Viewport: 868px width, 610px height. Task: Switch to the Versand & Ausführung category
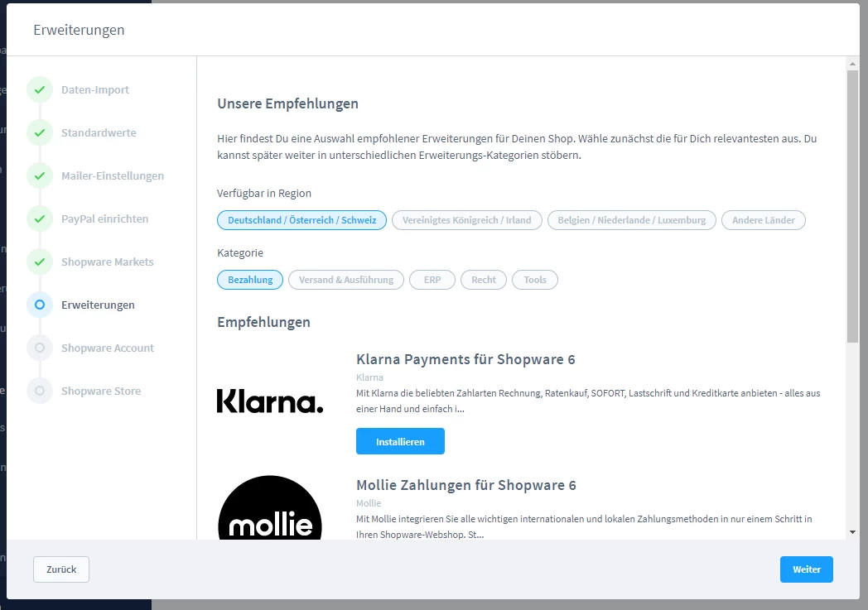coord(346,280)
